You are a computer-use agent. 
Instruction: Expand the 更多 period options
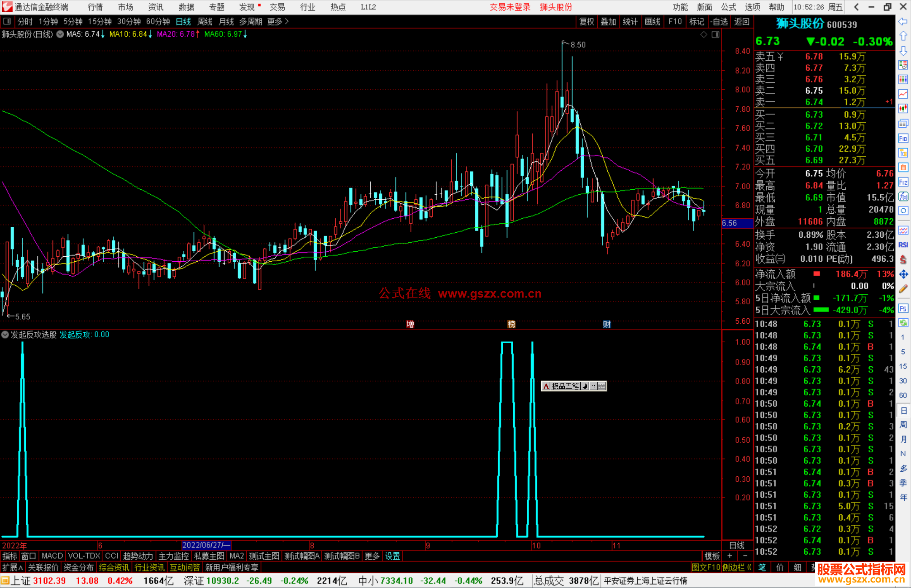coord(278,21)
